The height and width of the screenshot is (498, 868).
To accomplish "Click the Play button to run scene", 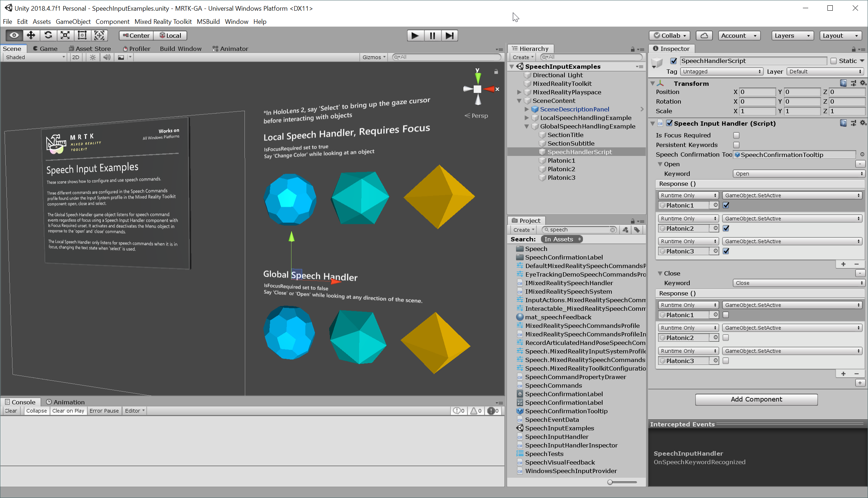I will coord(415,35).
